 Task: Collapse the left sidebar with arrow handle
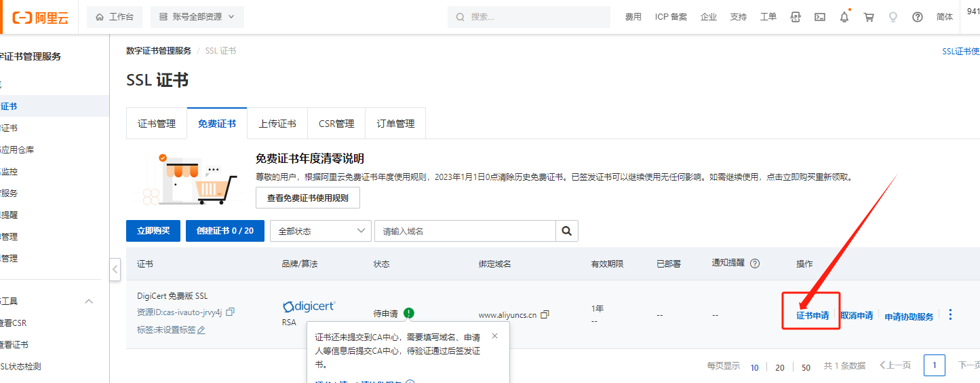pos(115,269)
